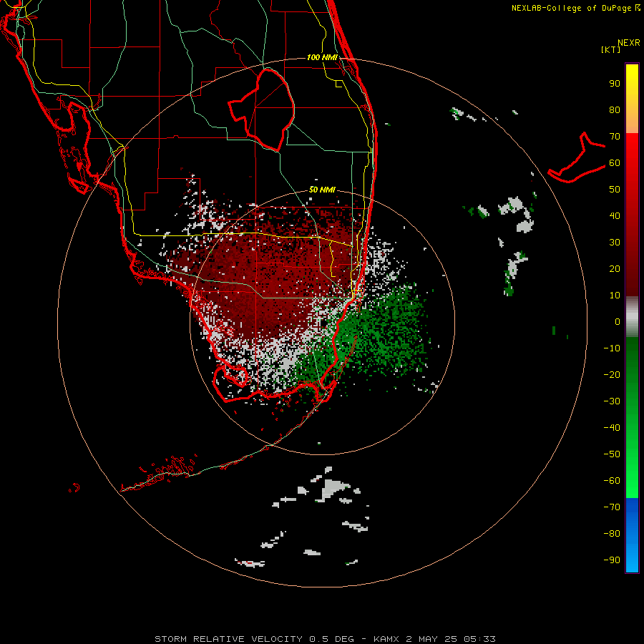Click the 0 value on the color scale

(618, 321)
